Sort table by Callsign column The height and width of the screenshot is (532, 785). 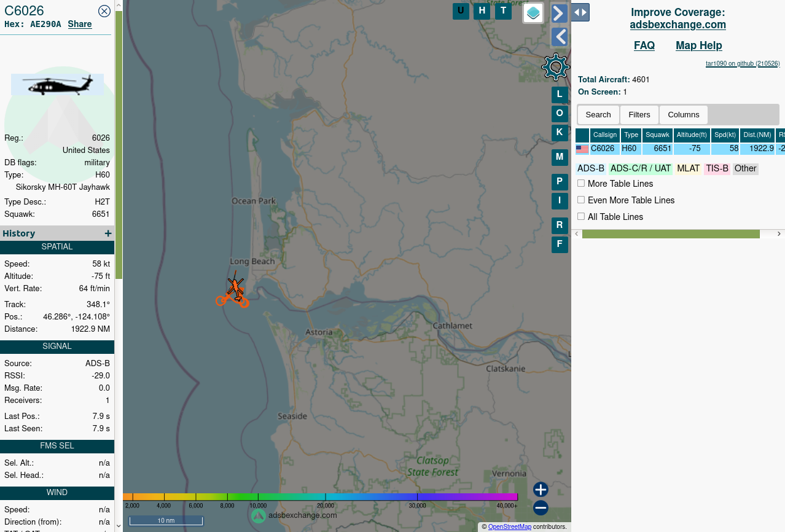[x=605, y=135]
